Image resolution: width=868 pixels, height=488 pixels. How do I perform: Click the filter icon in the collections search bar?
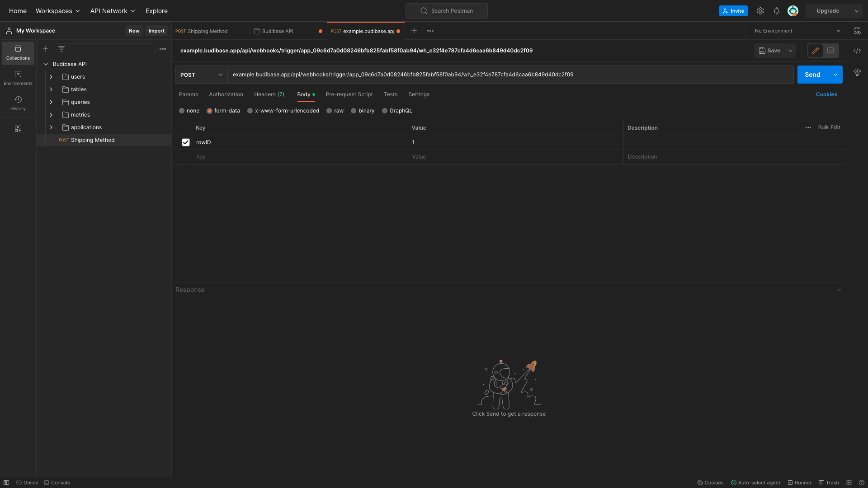point(61,49)
